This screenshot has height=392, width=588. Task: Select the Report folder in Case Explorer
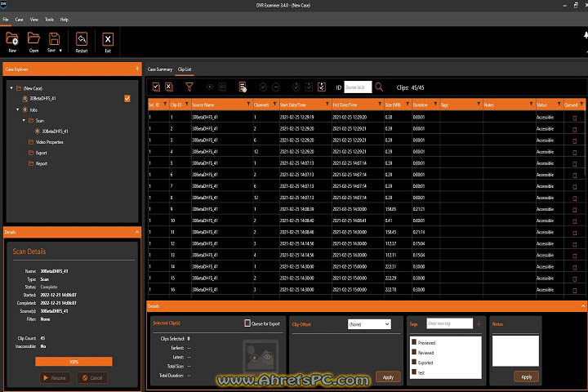pos(38,163)
